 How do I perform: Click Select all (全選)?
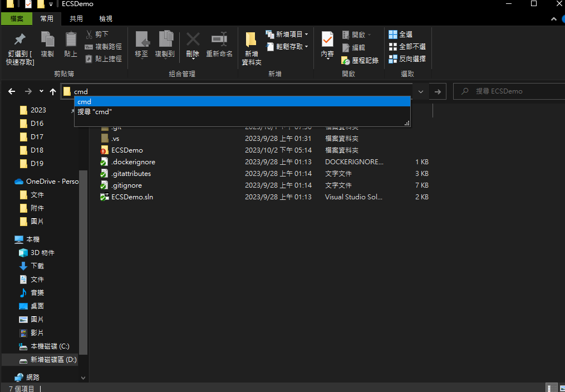pos(400,34)
